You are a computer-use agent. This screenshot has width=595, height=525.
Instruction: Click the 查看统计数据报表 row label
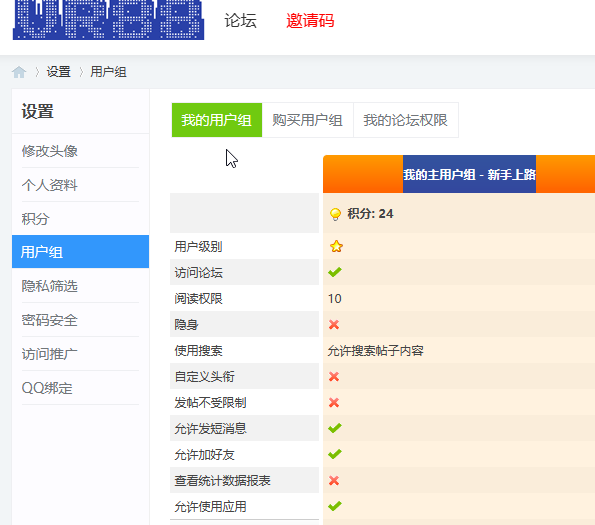[222, 481]
